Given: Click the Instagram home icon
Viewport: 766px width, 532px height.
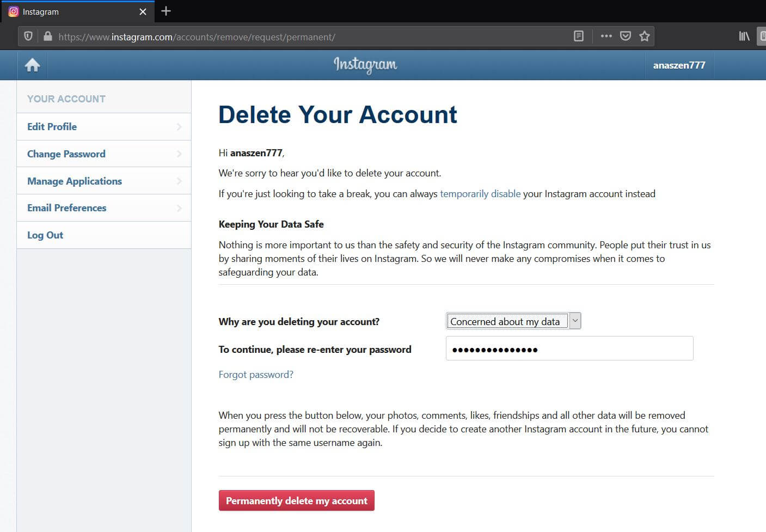Looking at the screenshot, I should (x=33, y=65).
